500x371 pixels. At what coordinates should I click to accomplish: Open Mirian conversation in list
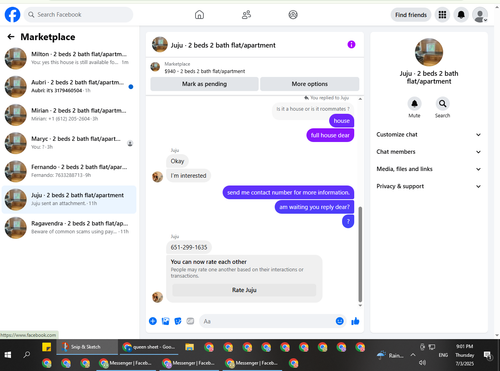69,115
